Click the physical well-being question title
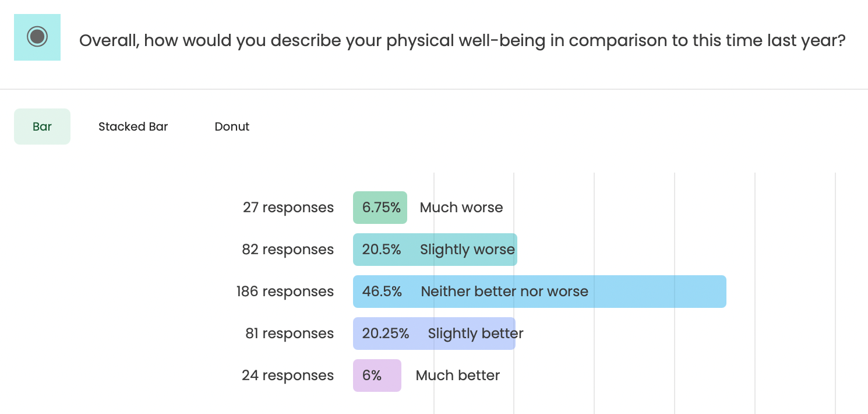This screenshot has width=868, height=414. tap(462, 41)
